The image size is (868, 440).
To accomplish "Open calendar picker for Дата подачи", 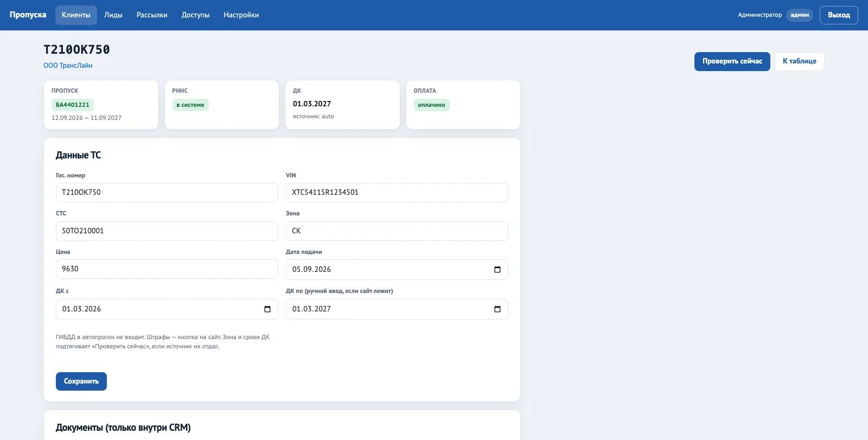I will tap(497, 270).
